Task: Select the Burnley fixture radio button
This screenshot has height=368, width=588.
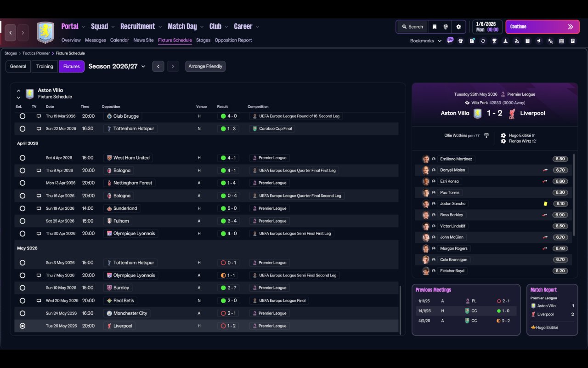Action: tap(22, 288)
